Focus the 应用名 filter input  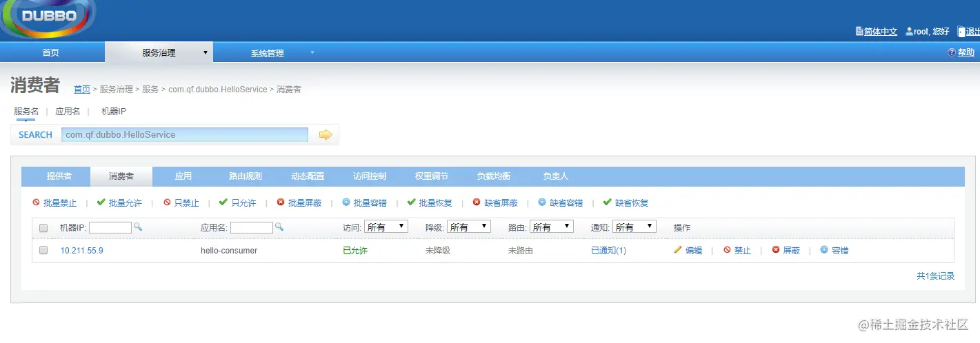point(252,227)
